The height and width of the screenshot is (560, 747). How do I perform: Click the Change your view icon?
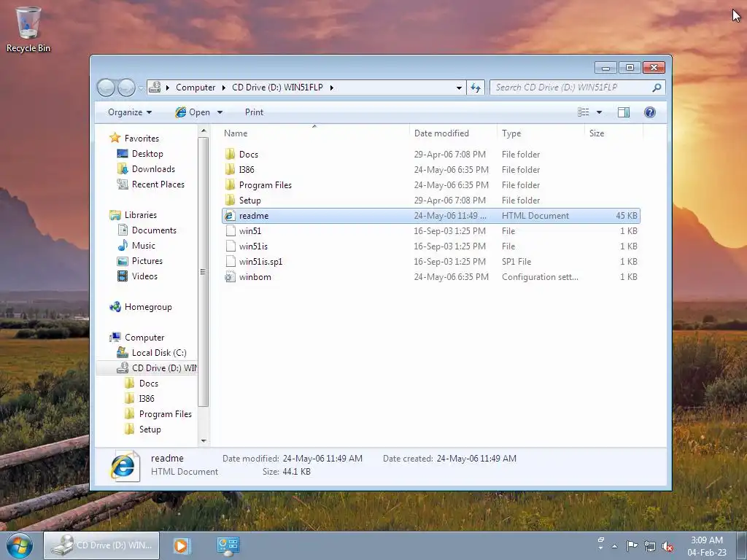583,112
